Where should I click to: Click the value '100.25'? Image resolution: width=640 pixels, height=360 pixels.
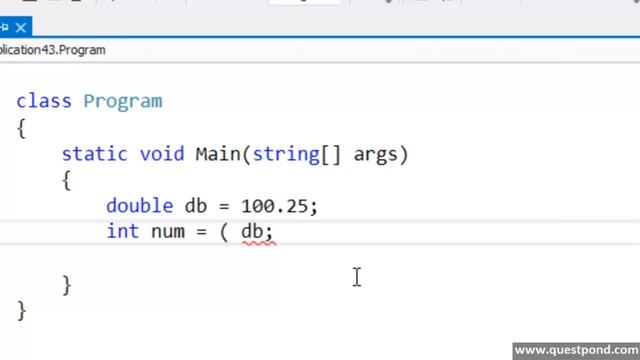[275, 206]
